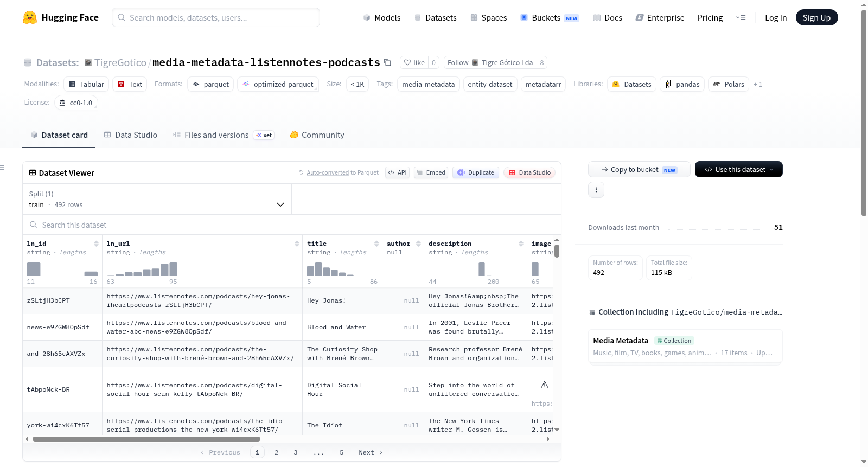The width and height of the screenshot is (868, 467).
Task: Click the pandas library tag
Action: point(682,84)
